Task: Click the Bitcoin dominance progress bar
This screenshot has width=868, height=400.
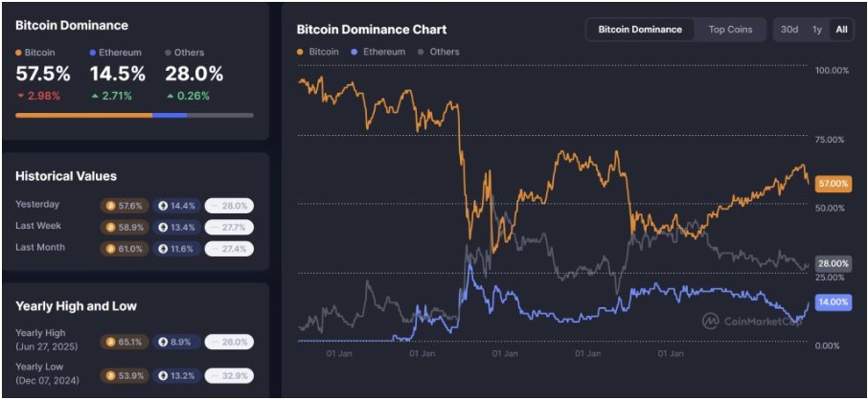Action: point(134,115)
